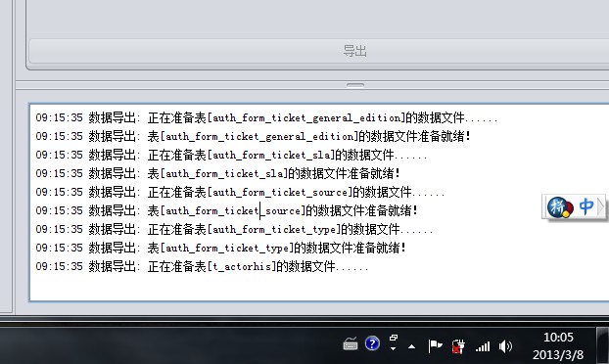The width and height of the screenshot is (609, 364).
Task: Click log line 表[auth_form_ticket_type]的数据文件准备就绪
Action: point(220,248)
